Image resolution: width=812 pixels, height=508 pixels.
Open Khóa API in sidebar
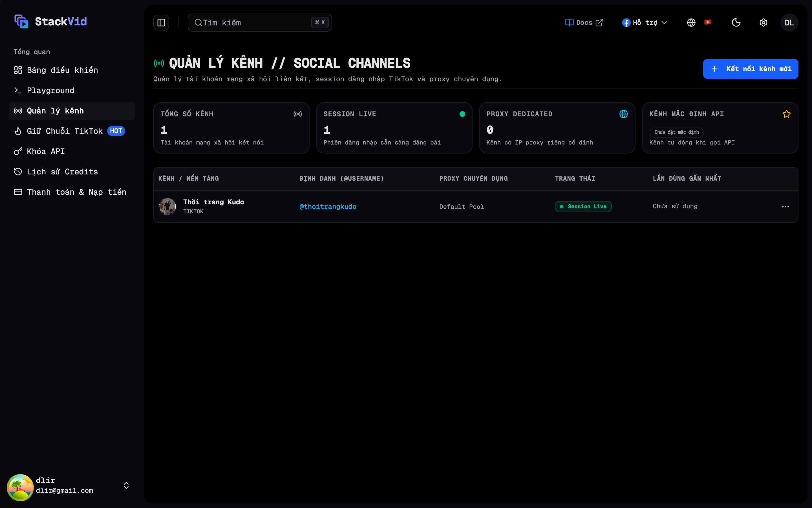[72, 151]
